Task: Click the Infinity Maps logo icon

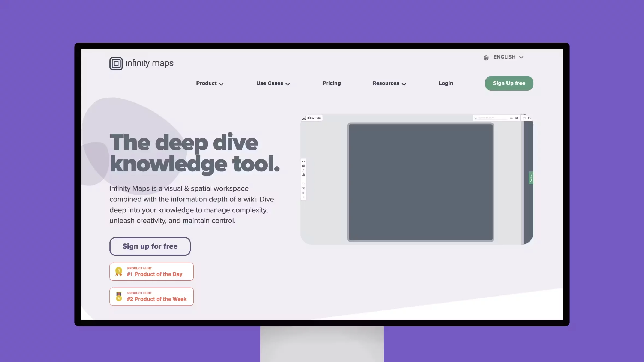Action: [x=116, y=63]
